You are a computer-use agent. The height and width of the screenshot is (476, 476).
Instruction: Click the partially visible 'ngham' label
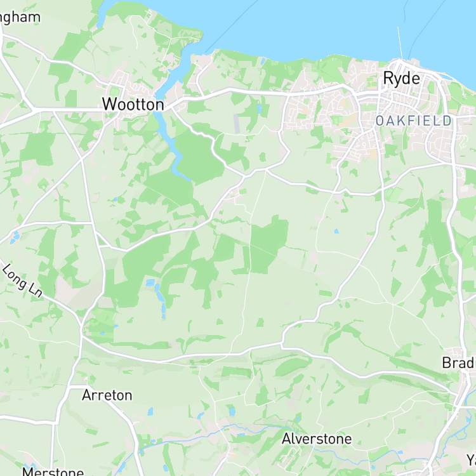point(20,18)
